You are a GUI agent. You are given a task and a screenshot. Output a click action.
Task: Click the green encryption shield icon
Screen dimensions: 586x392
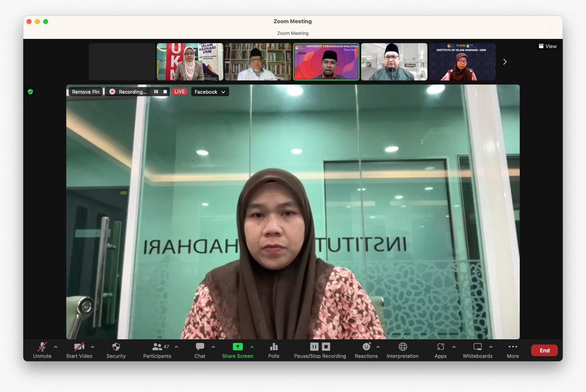pos(30,92)
